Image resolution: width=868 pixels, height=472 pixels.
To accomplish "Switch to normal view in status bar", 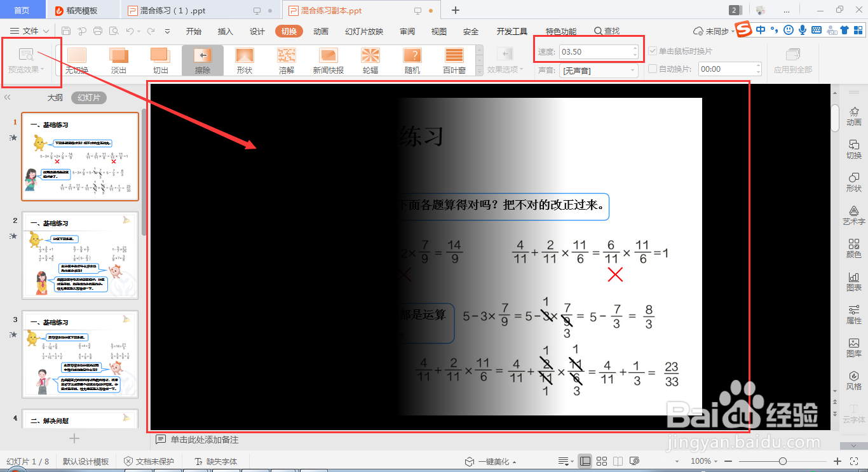I will 585,461.
